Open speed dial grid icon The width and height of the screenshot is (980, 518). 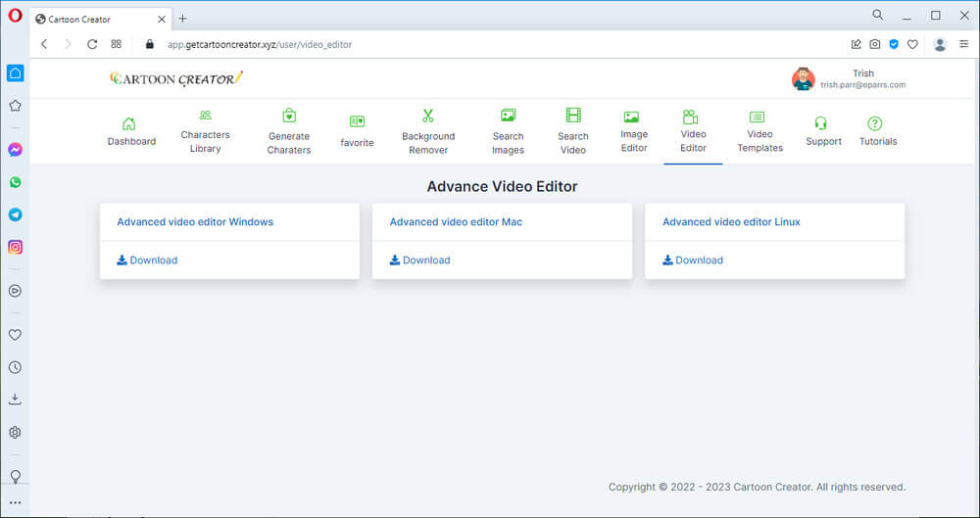[117, 44]
